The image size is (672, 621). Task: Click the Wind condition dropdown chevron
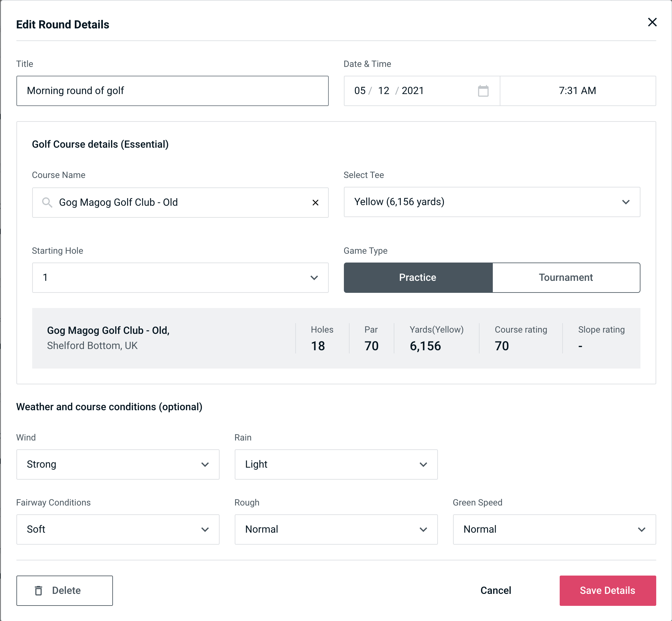point(206,464)
